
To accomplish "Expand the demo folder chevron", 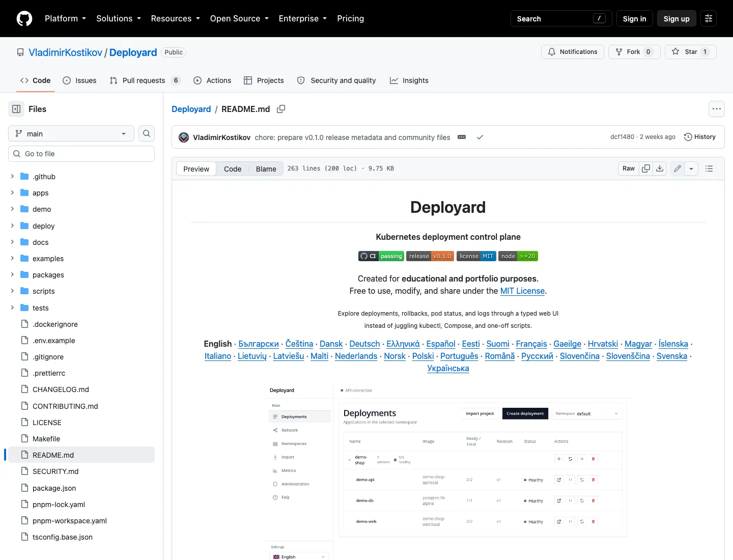I will pyautogui.click(x=12, y=209).
